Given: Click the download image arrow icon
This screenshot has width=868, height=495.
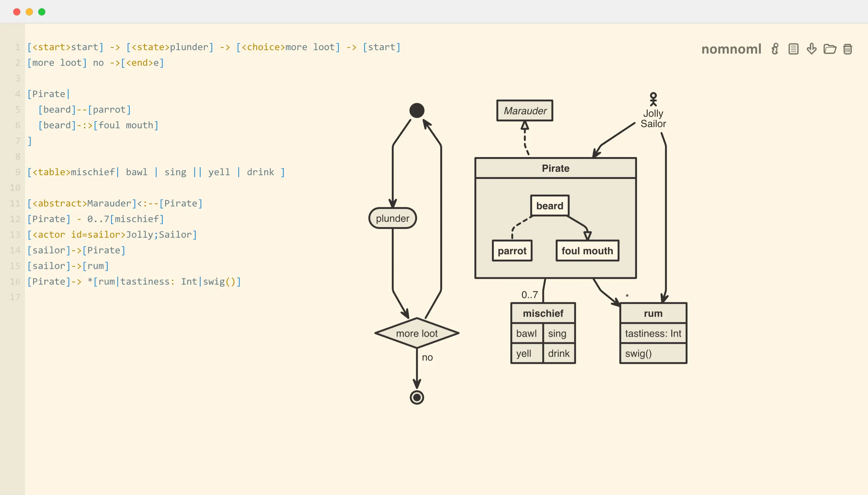Looking at the screenshot, I should (812, 49).
